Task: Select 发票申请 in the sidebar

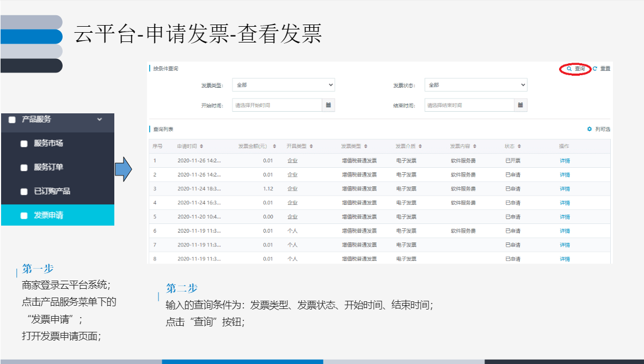Action: click(58, 215)
